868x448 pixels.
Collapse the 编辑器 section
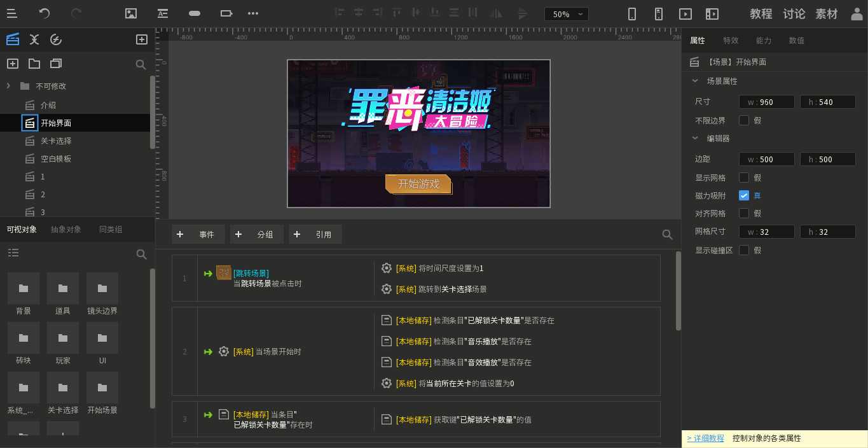[694, 138]
